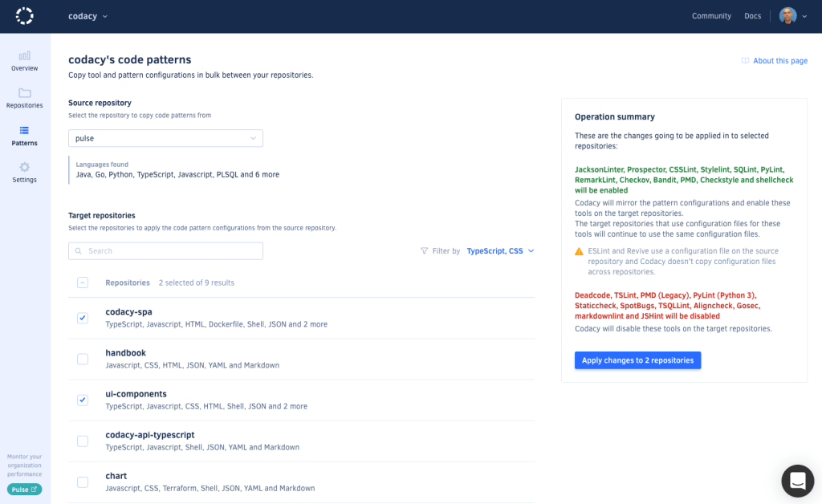Click the Codacy logo in the top bar
The height and width of the screenshot is (504, 822).
click(23, 15)
